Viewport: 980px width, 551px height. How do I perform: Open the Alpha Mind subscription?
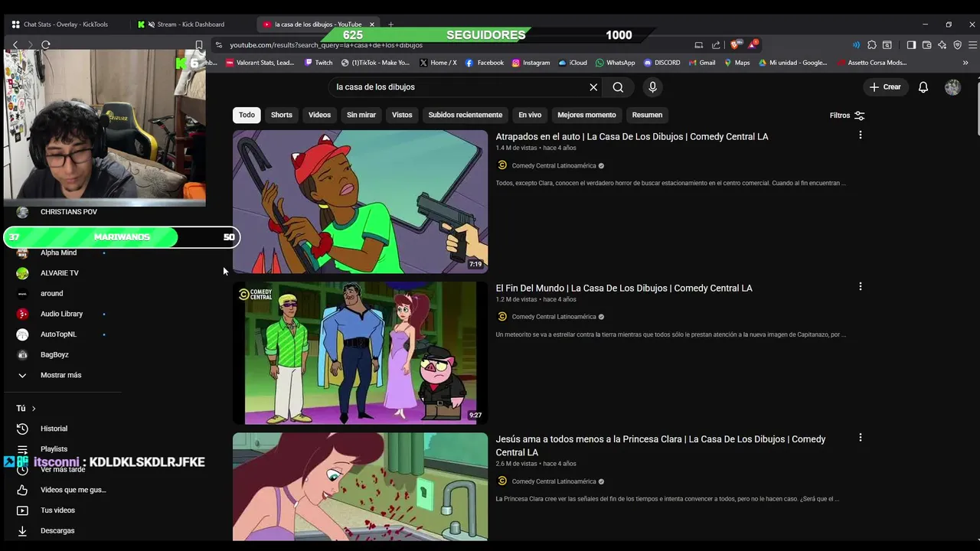[58, 253]
